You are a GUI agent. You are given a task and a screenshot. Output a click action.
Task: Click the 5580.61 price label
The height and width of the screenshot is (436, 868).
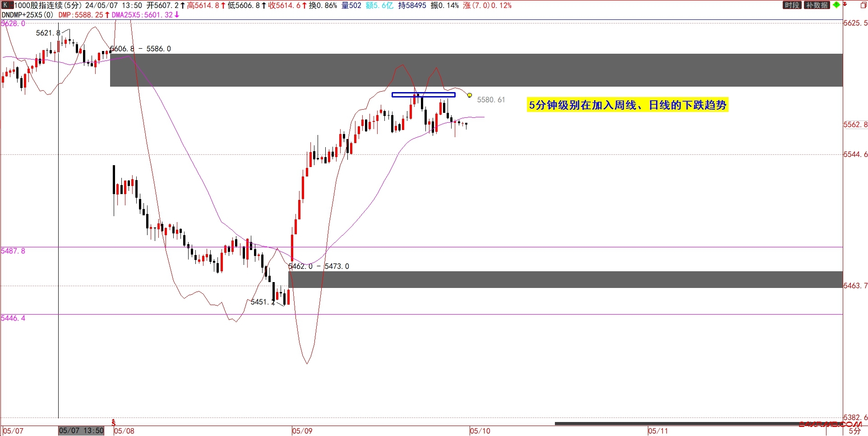tap(491, 100)
